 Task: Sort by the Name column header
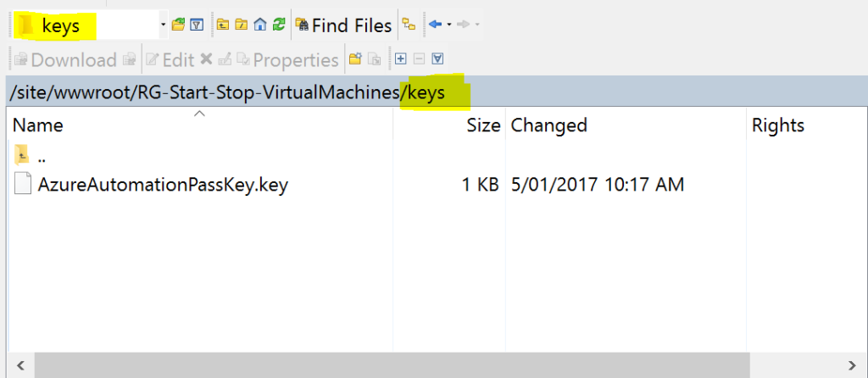pos(38,125)
